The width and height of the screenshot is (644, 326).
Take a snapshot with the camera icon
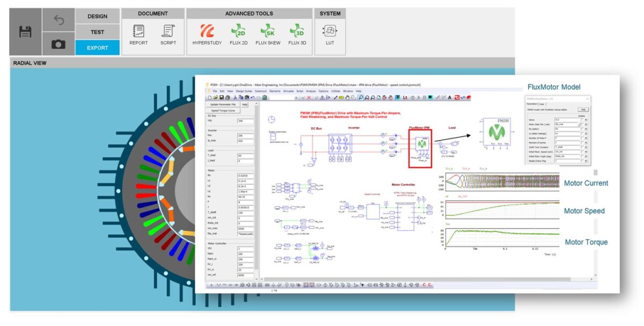pos(58,45)
